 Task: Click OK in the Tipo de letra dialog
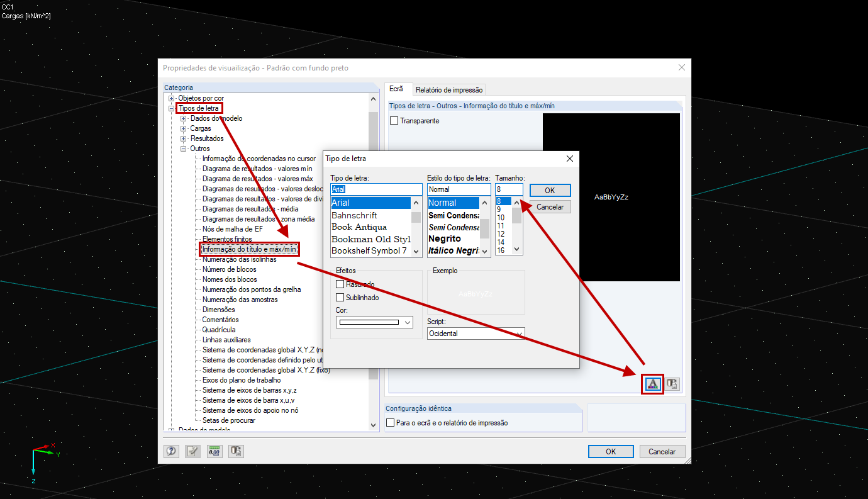pyautogui.click(x=550, y=190)
